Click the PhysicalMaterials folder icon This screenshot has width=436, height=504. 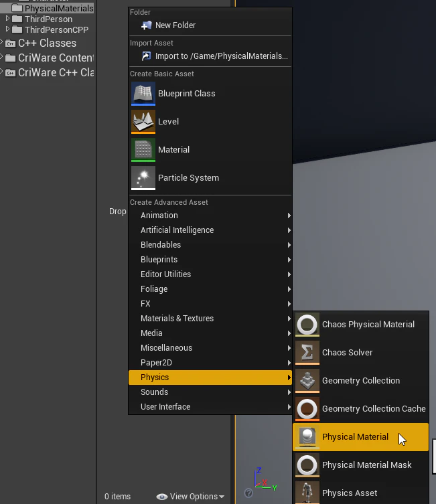[x=17, y=8]
